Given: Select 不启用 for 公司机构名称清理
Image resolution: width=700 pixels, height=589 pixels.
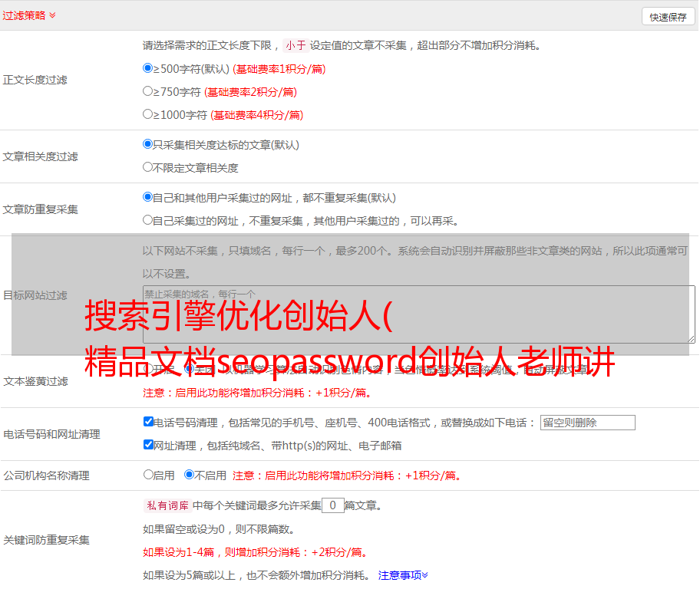Looking at the screenshot, I should [x=189, y=475].
